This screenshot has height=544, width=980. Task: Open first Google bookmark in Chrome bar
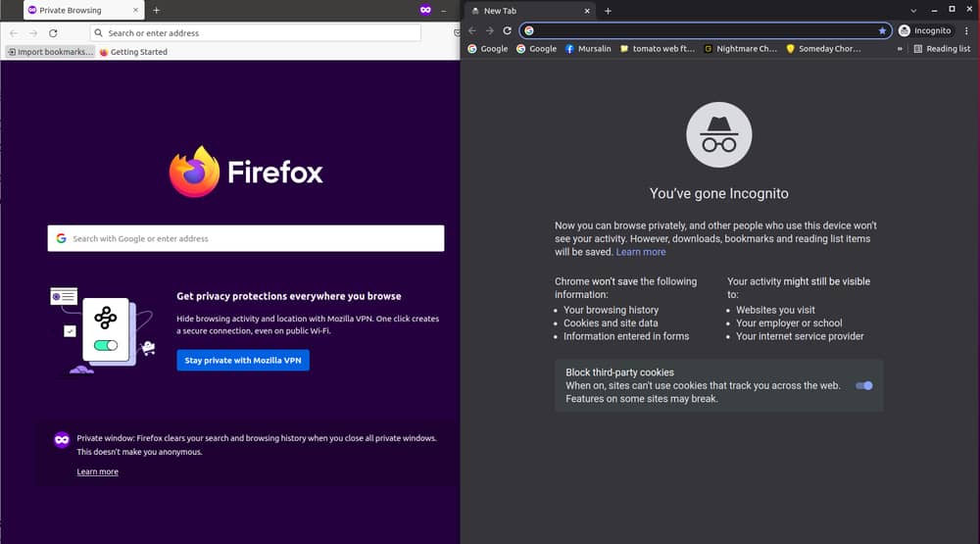tap(487, 49)
